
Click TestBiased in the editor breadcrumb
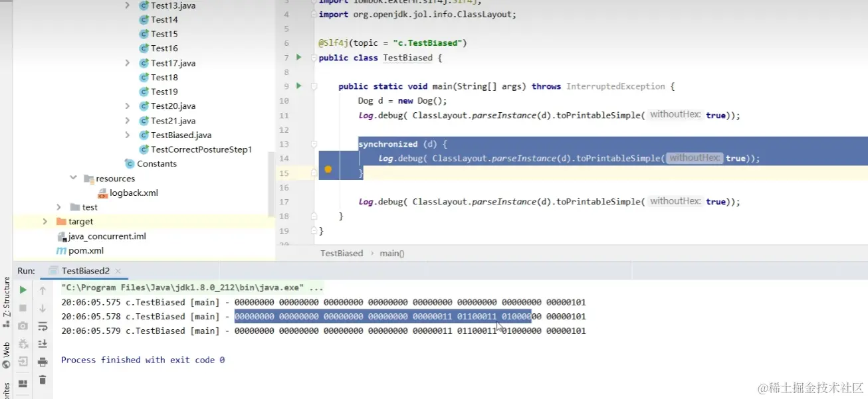coord(342,253)
